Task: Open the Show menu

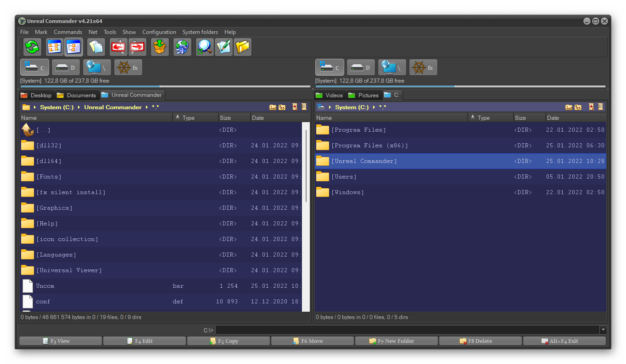Action: point(129,32)
